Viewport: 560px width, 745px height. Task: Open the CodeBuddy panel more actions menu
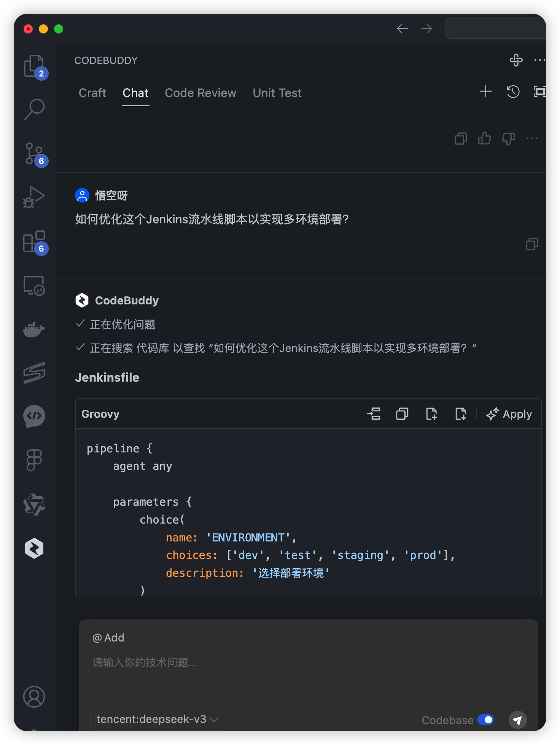click(539, 60)
